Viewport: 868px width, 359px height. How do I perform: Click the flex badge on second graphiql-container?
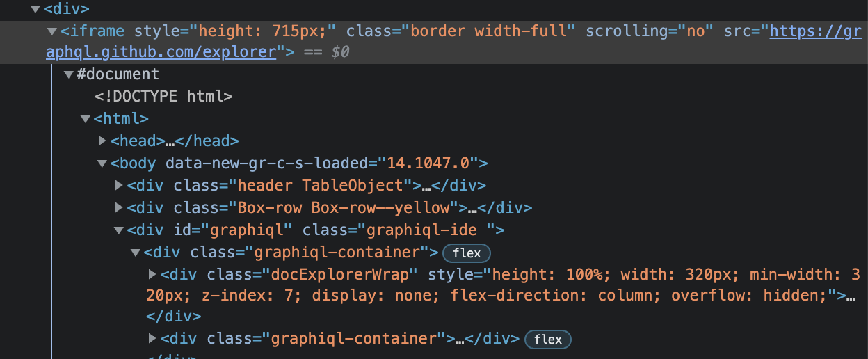tap(548, 340)
